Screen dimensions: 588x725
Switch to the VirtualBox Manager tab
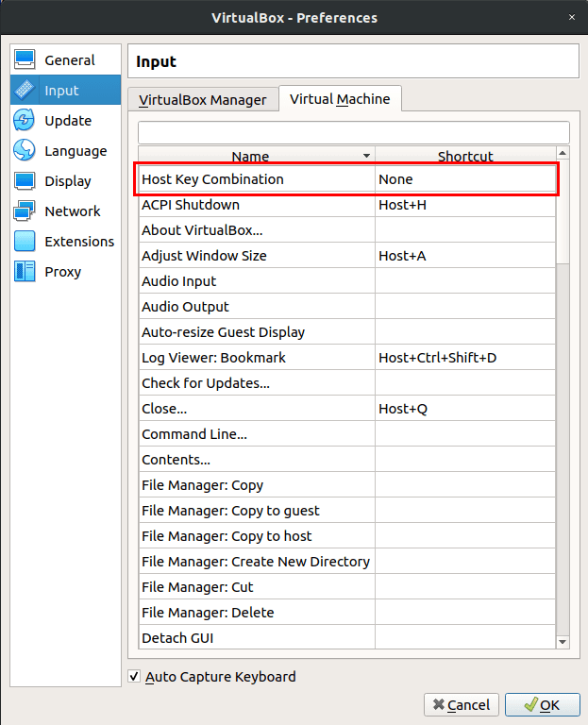coord(203,99)
